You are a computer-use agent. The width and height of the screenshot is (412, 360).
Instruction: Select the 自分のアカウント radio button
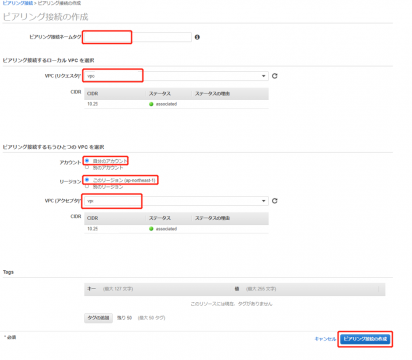[87, 161]
